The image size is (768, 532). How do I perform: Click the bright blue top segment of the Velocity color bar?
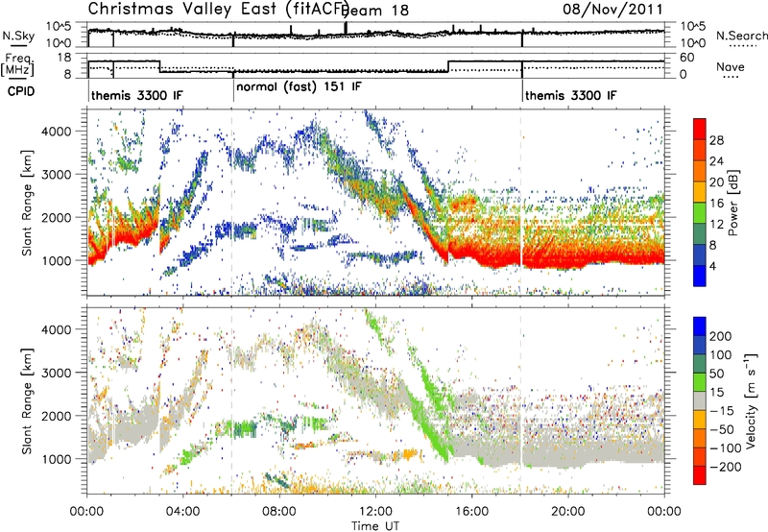(700, 326)
